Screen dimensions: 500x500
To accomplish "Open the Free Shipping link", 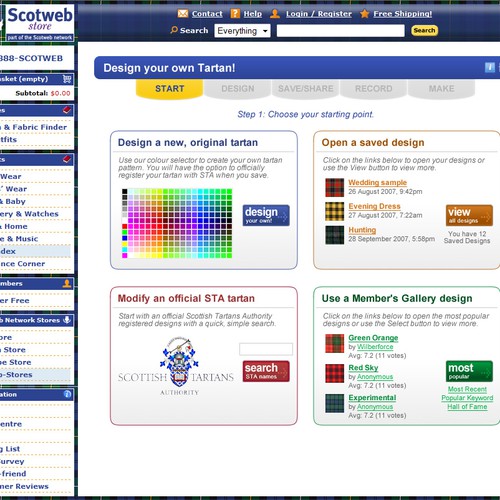I will tap(403, 14).
